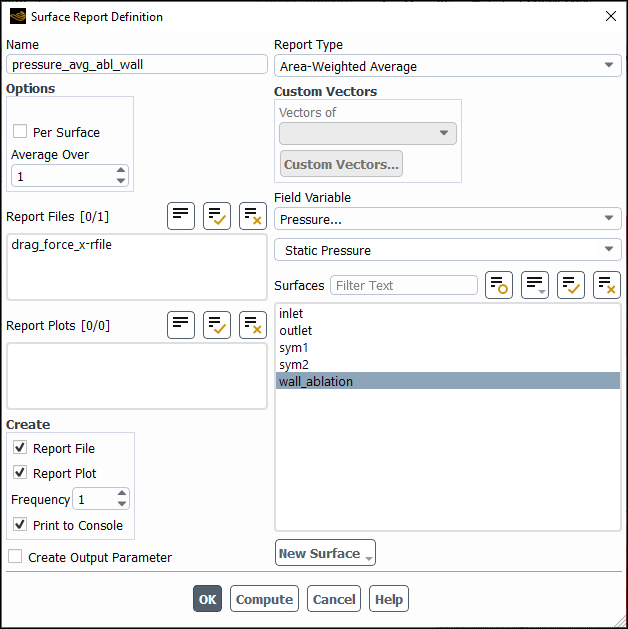Increase the Average Over value
628x629 pixels.
coord(121,170)
